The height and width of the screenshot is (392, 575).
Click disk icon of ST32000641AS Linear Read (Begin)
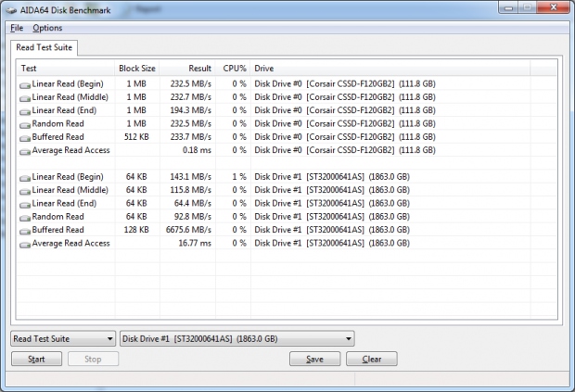pos(25,177)
